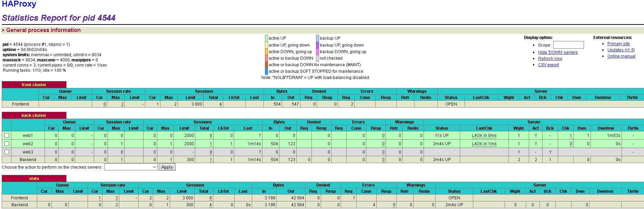The height and width of the screenshot is (209, 644).
Task: Click the active UP legend color box
Action: coord(266,38)
